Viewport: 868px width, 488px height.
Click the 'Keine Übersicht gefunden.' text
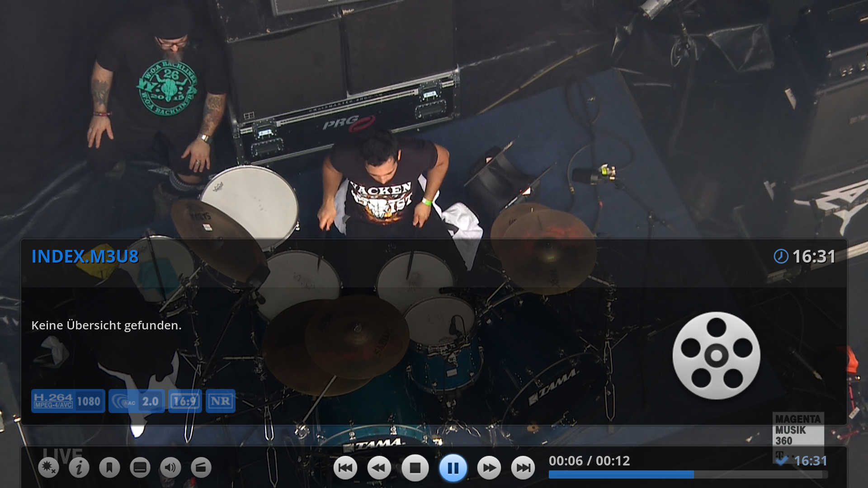click(x=106, y=325)
